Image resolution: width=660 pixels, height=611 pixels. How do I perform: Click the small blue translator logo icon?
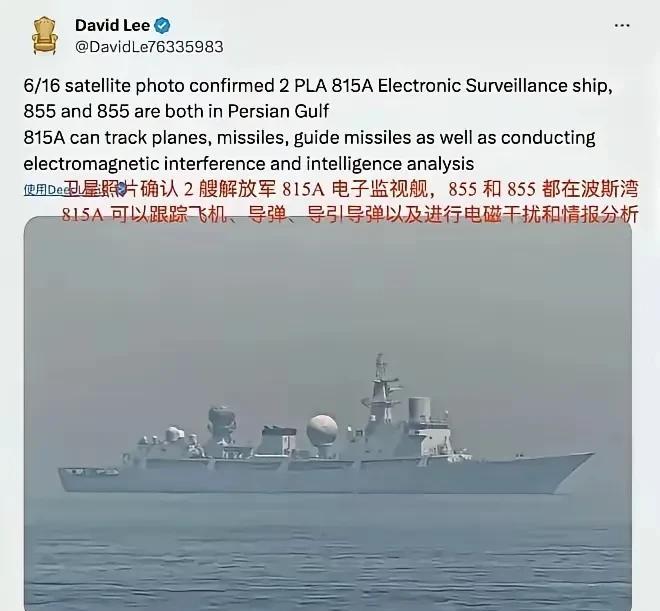(x=121, y=189)
